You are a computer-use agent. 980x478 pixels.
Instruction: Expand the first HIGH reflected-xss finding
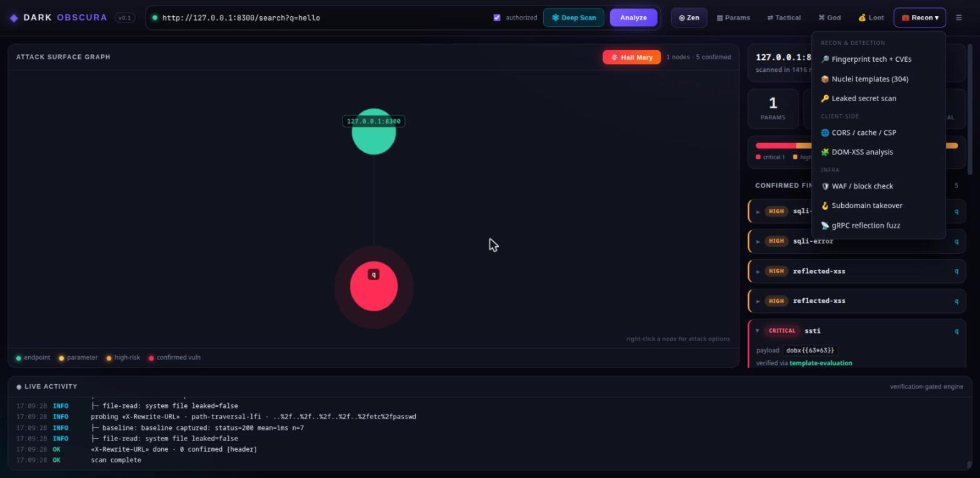(758, 272)
